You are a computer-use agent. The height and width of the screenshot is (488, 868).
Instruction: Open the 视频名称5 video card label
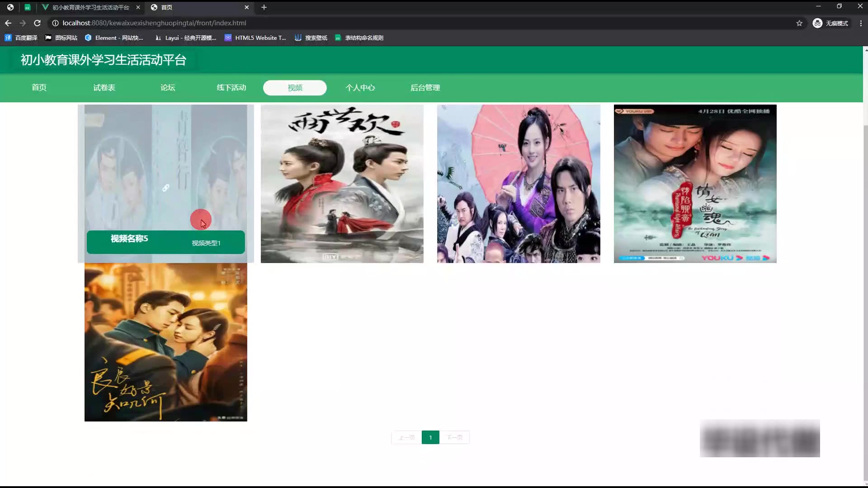tap(129, 239)
